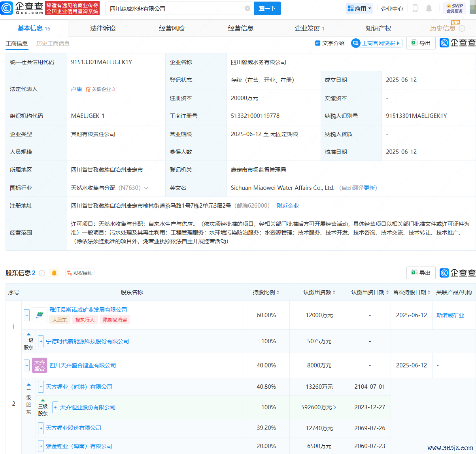Open 企业中心 in the header
The height and width of the screenshot is (454, 476).
(392, 8)
